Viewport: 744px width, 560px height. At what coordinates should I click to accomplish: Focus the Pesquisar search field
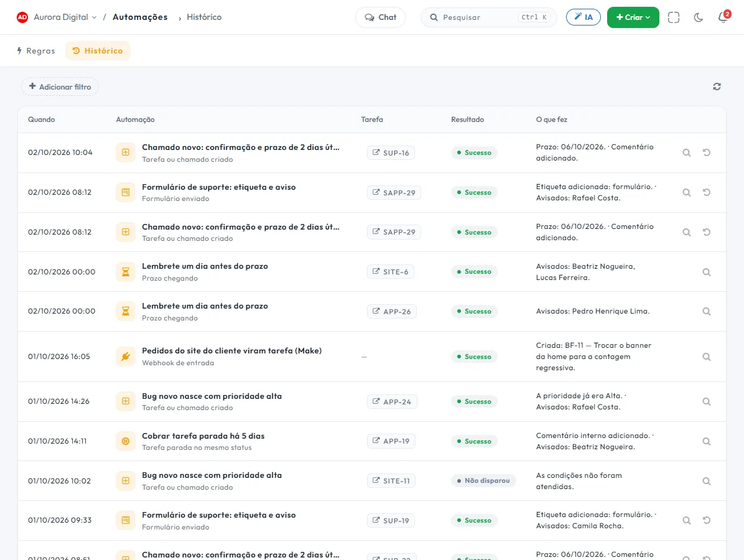(489, 17)
